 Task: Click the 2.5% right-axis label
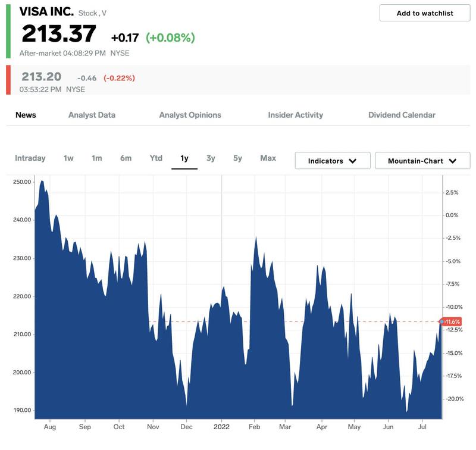pyautogui.click(x=452, y=192)
